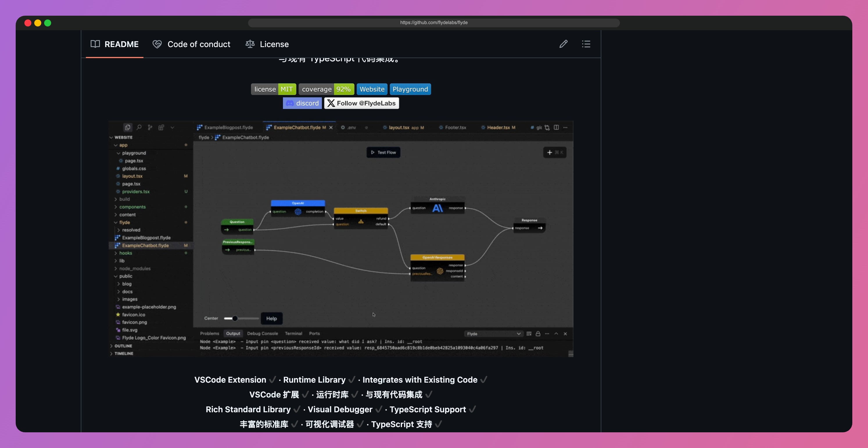868x448 pixels.
Task: Collapse the WEBSITE explorer section
Action: pos(111,137)
